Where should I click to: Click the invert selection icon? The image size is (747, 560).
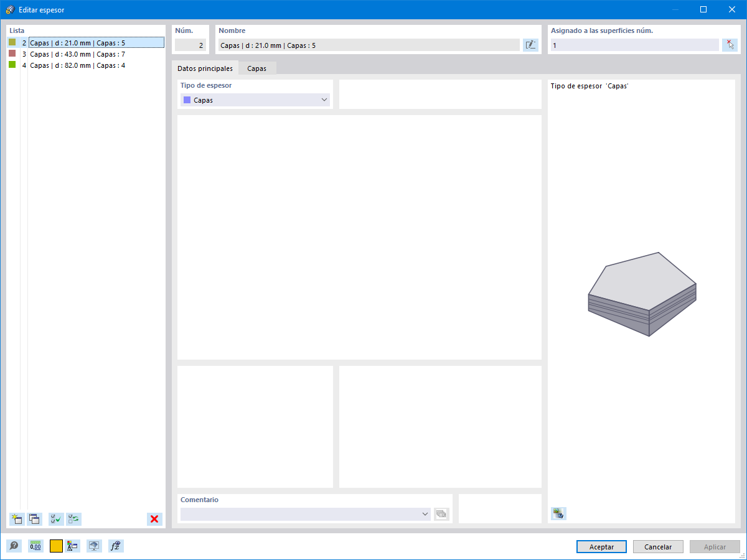(x=73, y=519)
